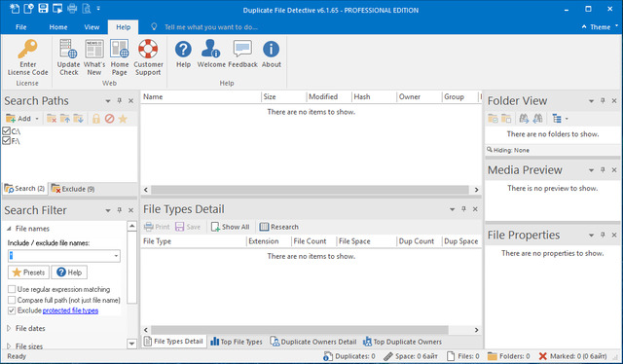Customize quick access toolbar dropdown
The height and width of the screenshot is (364, 623).
(x=98, y=8)
